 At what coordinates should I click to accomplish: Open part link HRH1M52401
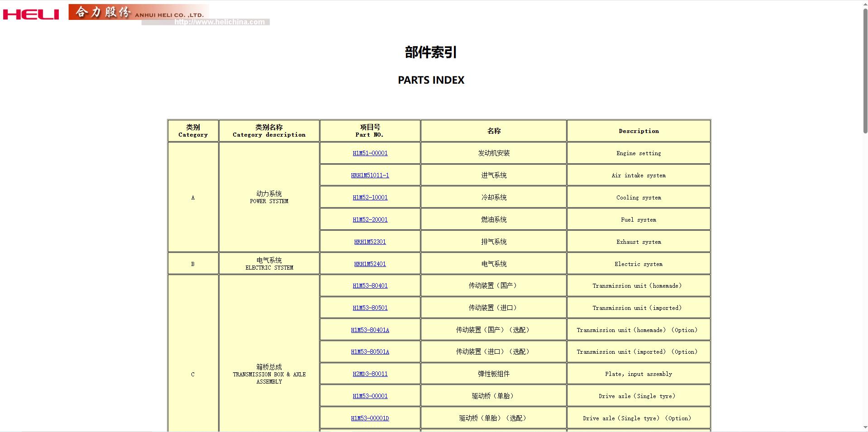pyautogui.click(x=370, y=264)
